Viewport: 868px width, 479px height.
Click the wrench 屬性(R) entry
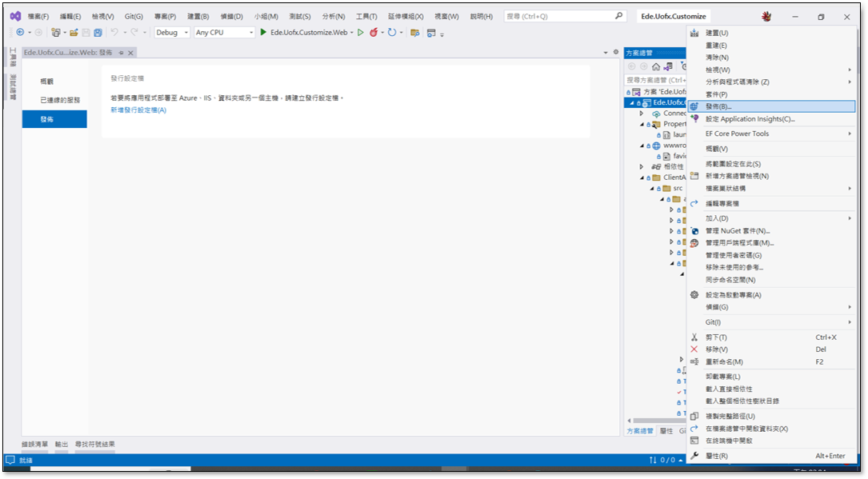pos(771,456)
